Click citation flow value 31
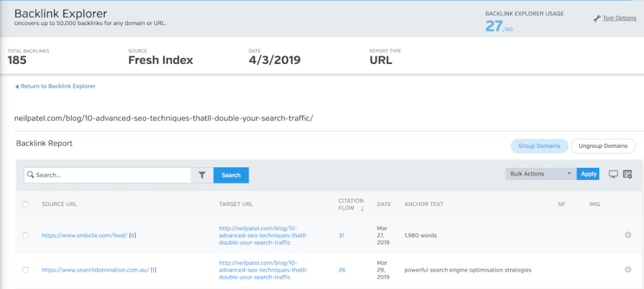Viewport: 644px width, 289px height. click(x=341, y=236)
